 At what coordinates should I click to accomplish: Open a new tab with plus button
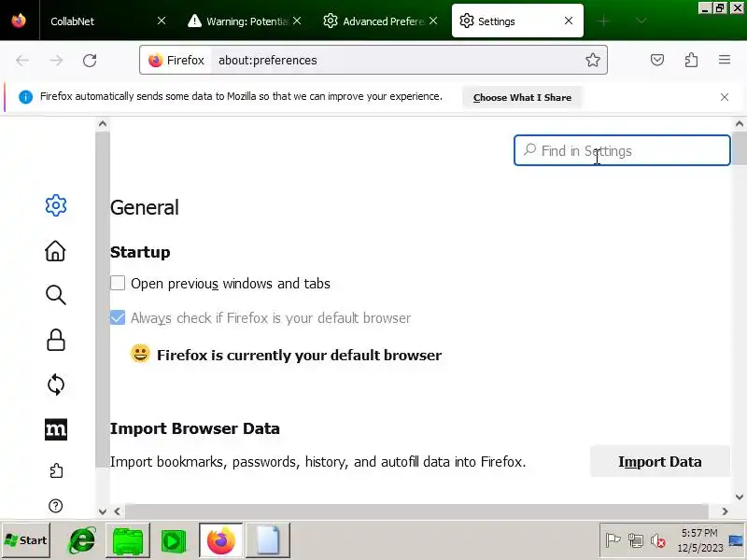(603, 21)
